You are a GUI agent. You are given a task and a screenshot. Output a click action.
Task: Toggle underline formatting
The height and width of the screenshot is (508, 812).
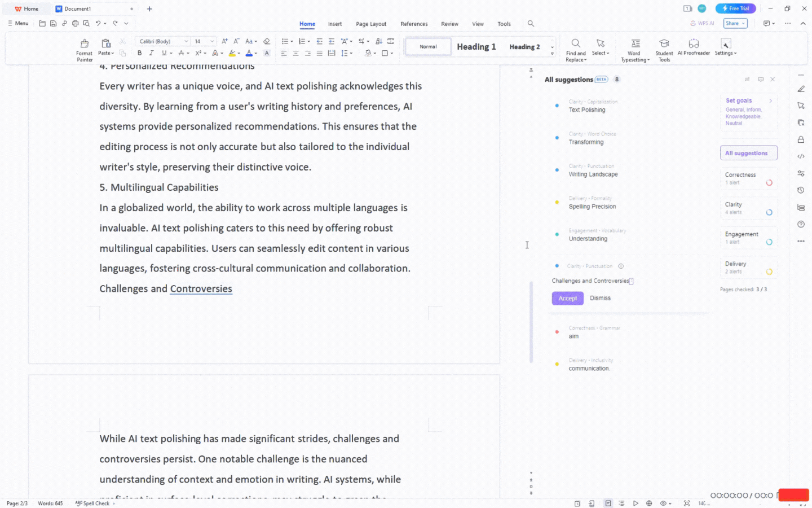point(164,53)
